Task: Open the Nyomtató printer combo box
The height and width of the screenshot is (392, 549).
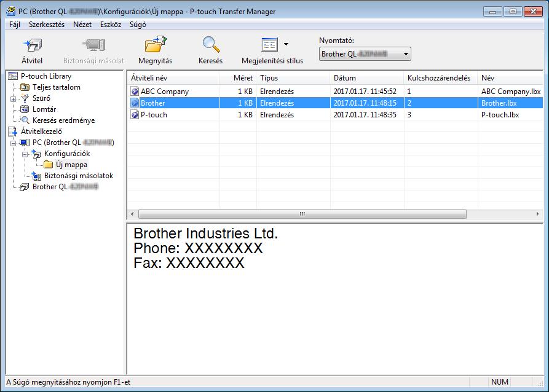Action: 365,54
